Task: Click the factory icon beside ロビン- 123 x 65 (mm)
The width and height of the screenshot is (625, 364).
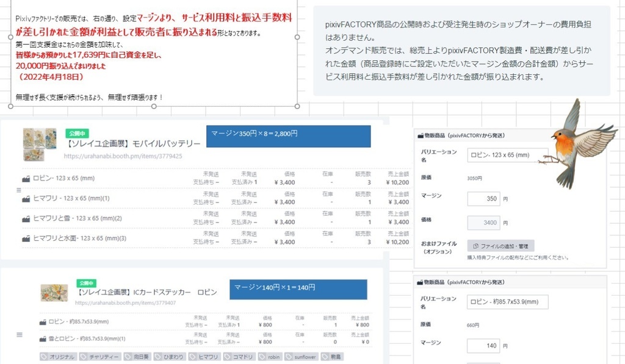Action: tap(27, 177)
